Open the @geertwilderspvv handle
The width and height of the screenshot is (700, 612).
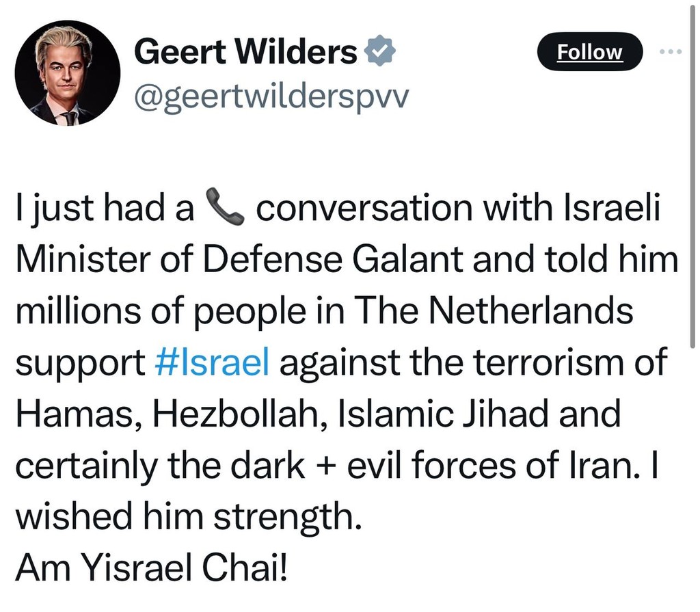point(271,97)
